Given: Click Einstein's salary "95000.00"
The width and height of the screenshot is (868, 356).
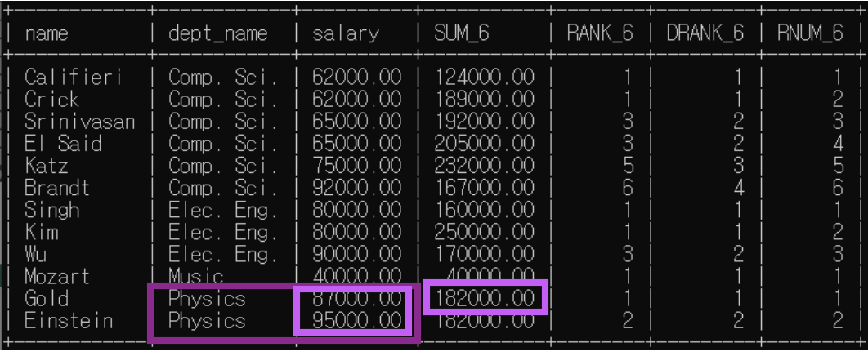Looking at the screenshot, I should tap(356, 321).
